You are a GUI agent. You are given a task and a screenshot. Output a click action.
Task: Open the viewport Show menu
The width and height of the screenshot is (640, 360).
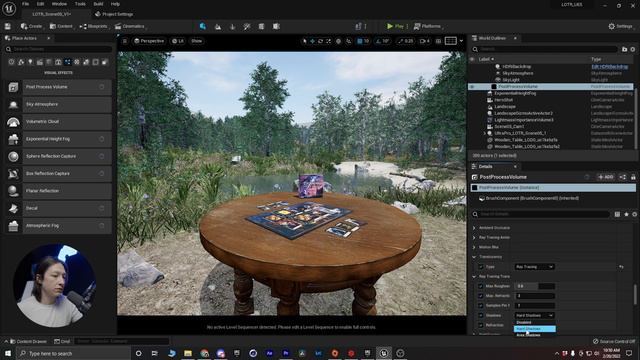197,41
